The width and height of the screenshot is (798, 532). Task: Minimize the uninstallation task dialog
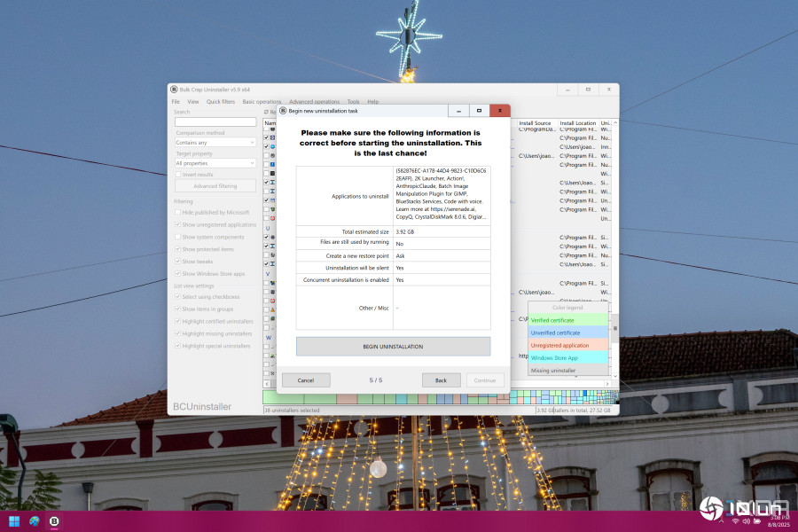pos(458,111)
